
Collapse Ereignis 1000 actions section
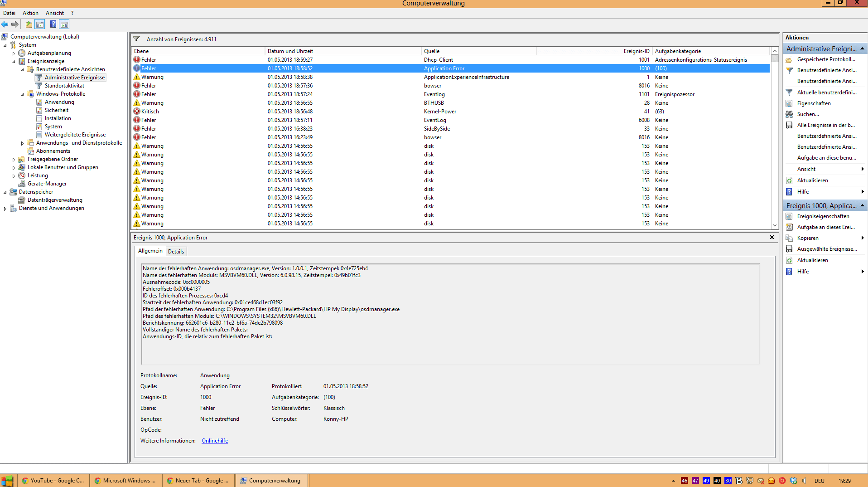click(862, 205)
